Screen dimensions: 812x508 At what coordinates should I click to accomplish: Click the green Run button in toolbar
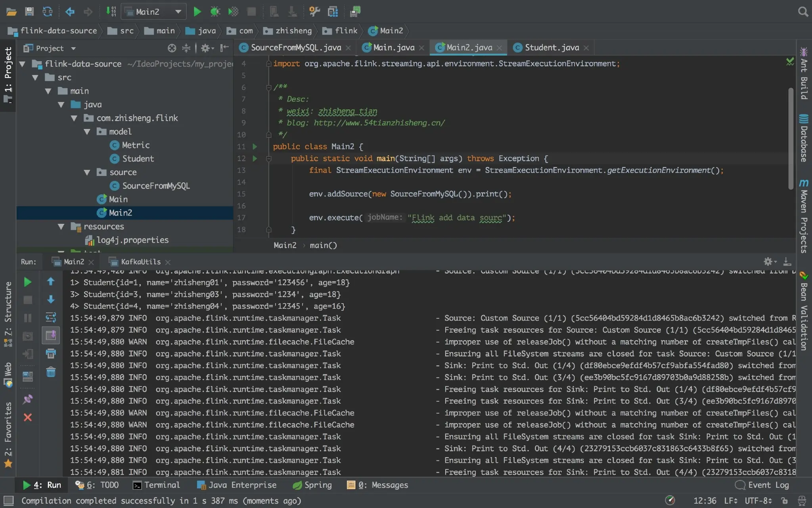(x=197, y=12)
